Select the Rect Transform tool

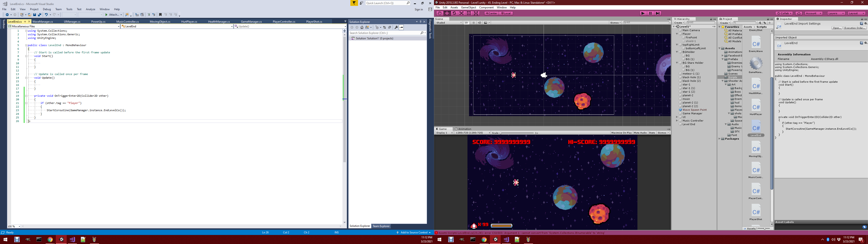469,14
